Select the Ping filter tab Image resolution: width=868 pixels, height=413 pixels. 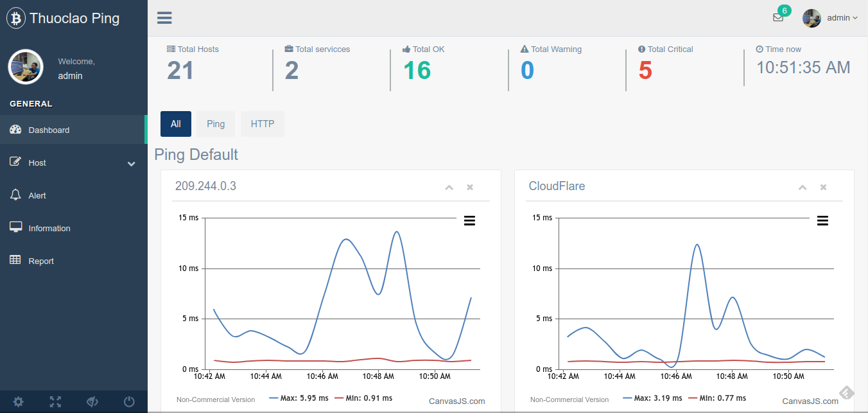[x=216, y=124]
